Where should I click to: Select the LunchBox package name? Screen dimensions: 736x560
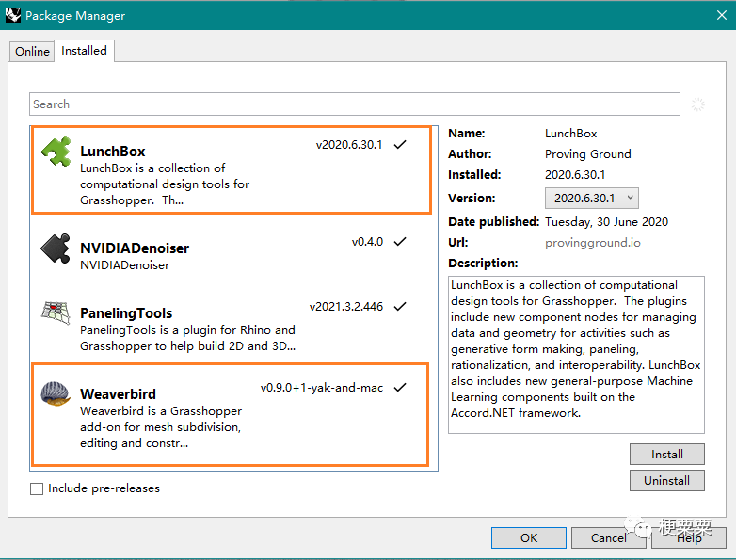pyautogui.click(x=113, y=152)
